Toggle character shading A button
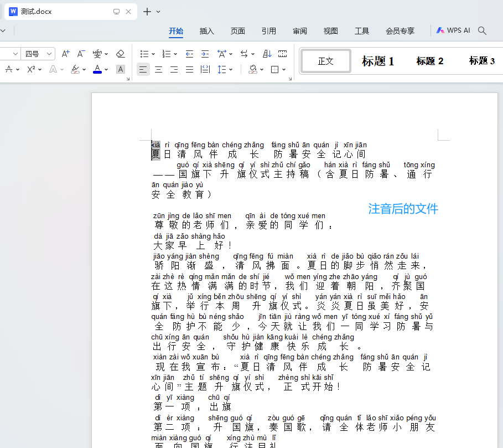 120,69
